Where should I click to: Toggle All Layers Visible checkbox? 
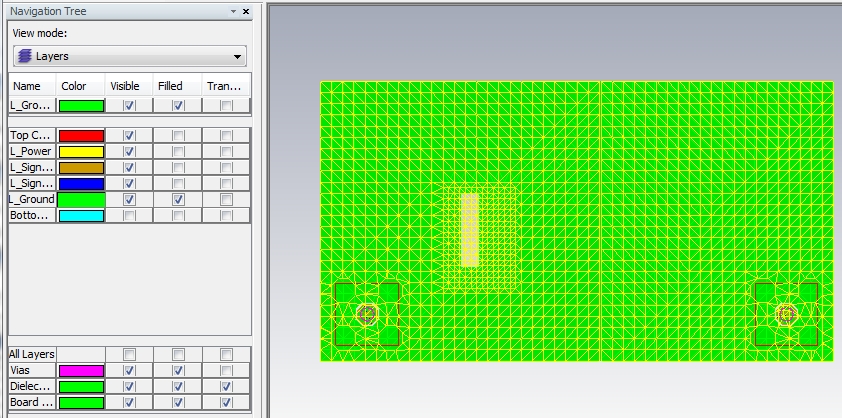129,355
